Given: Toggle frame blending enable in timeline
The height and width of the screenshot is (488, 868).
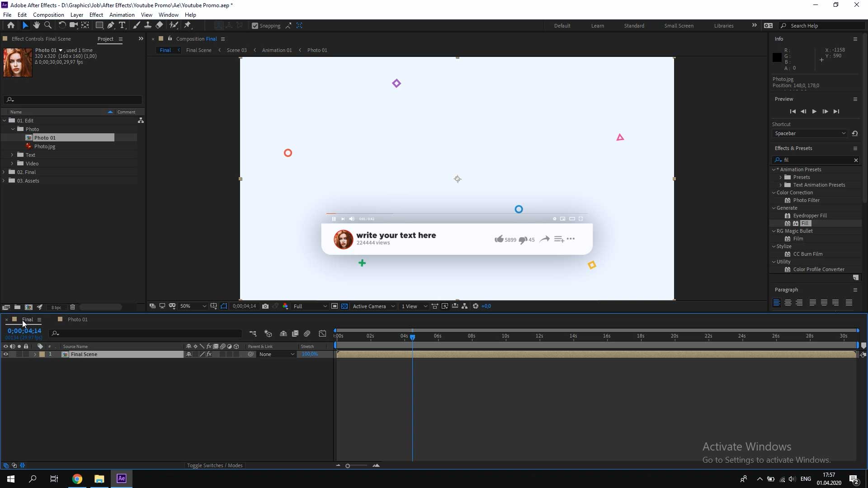Looking at the screenshot, I should (295, 333).
